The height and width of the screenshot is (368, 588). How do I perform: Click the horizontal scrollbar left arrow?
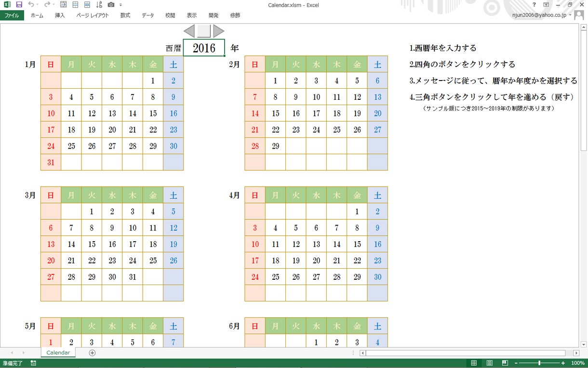pos(363,353)
